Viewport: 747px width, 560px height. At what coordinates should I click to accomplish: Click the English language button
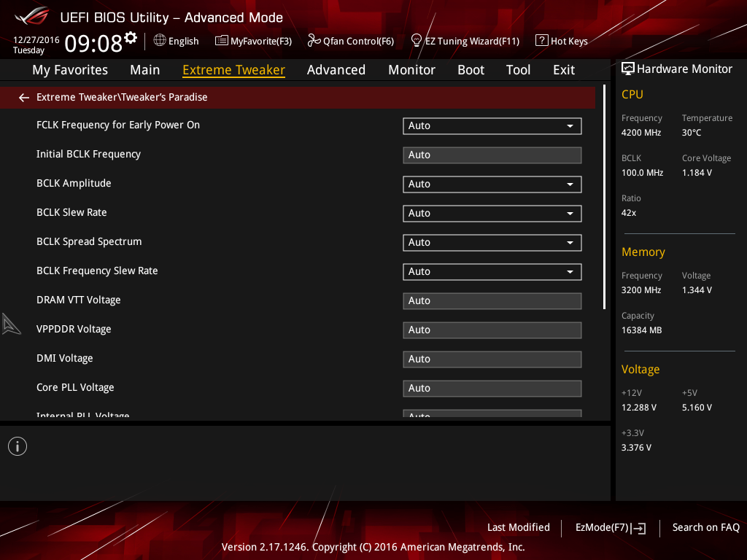(x=183, y=41)
